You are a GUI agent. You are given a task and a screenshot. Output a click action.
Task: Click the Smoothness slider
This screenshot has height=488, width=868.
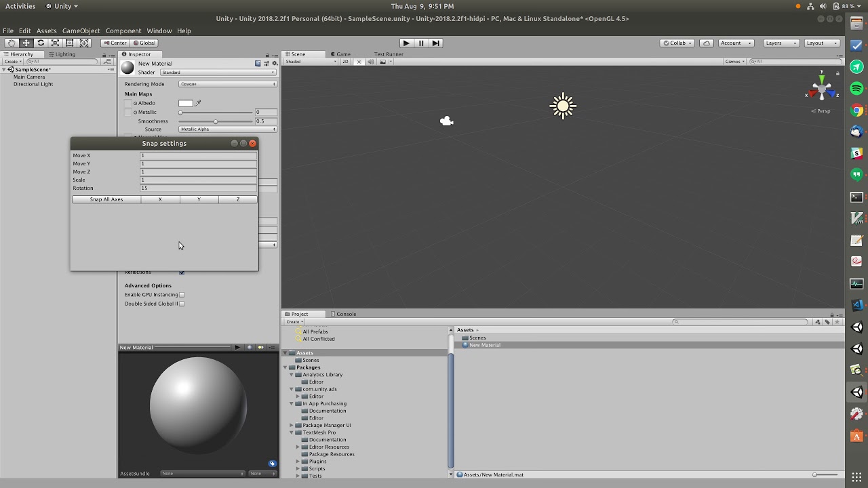(216, 121)
